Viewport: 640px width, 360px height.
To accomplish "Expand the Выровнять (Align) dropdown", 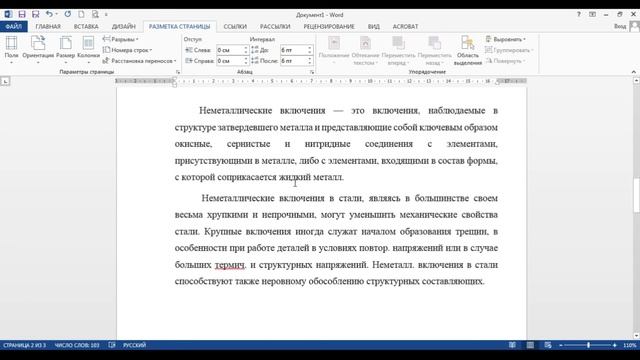I will (x=505, y=39).
